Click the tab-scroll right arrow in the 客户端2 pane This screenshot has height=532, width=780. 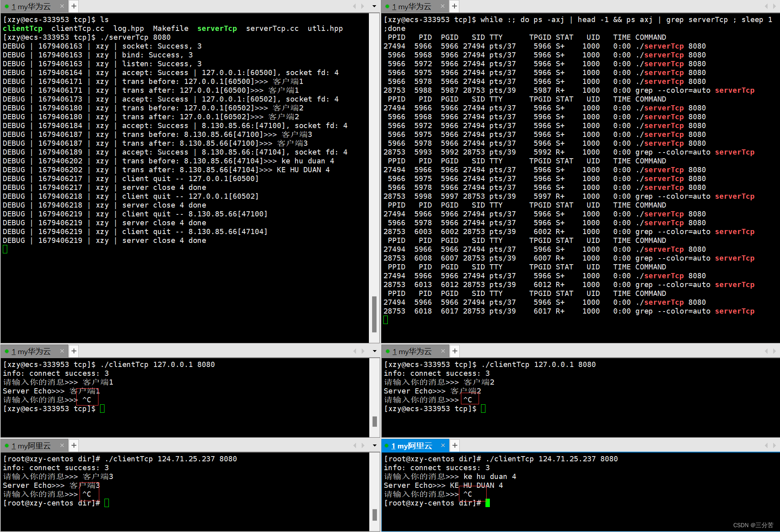[774, 351]
